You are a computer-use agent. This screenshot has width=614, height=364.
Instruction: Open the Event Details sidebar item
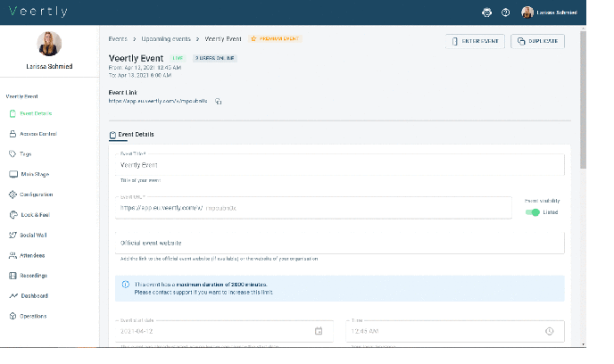(30, 113)
